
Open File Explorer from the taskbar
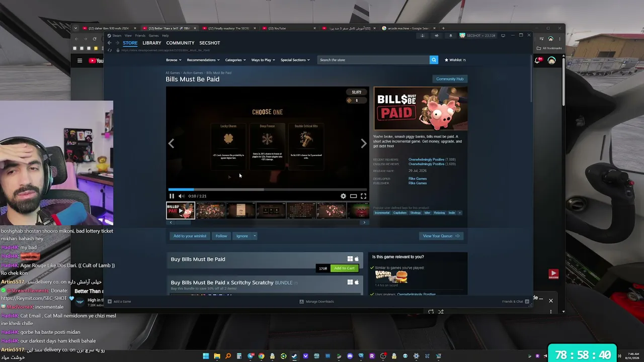tap(217, 356)
